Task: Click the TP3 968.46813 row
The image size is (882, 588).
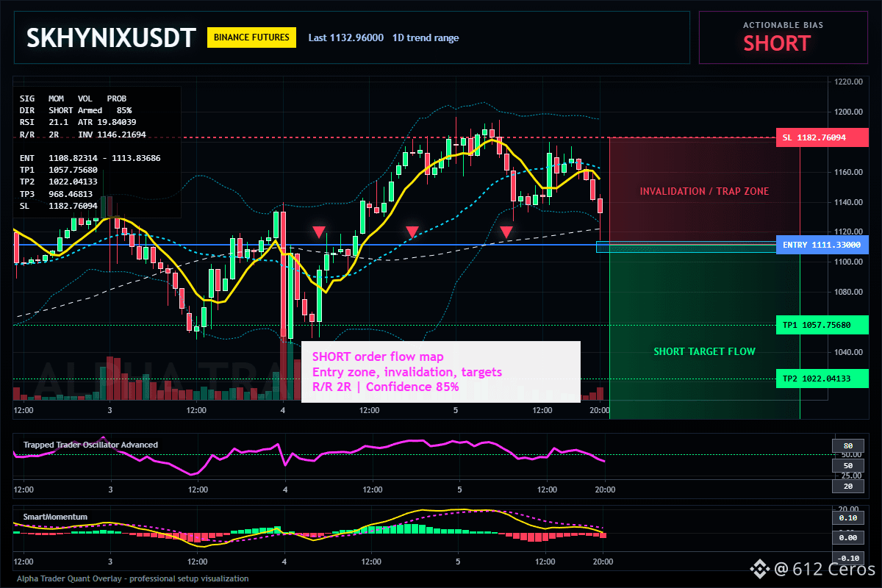Action: [59, 194]
